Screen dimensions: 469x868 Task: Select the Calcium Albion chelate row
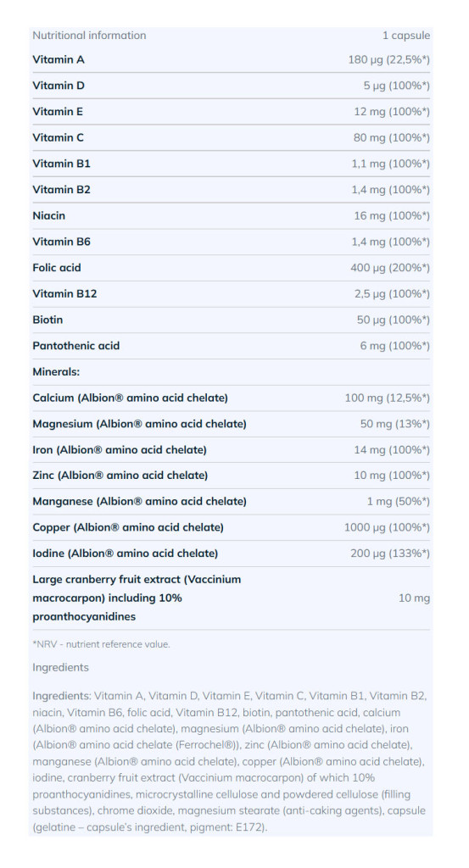pos(231,398)
